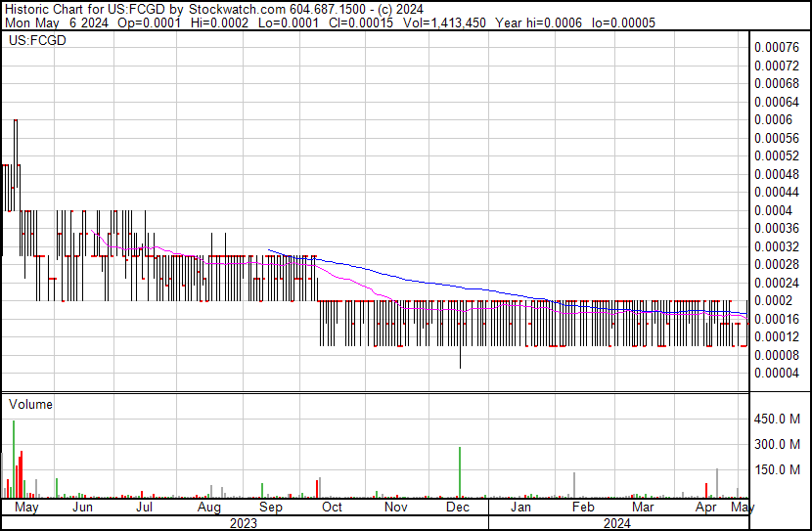This screenshot has width=812, height=531.
Task: Click the US:FCGD ticker label in chart
Action: click(x=31, y=42)
